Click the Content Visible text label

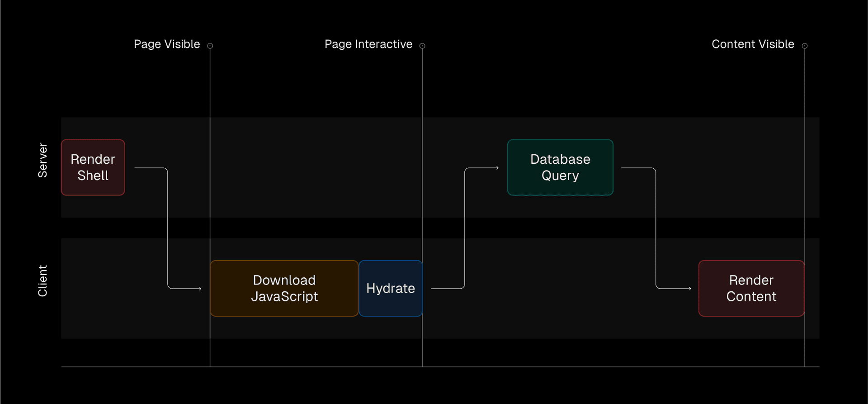pos(753,44)
